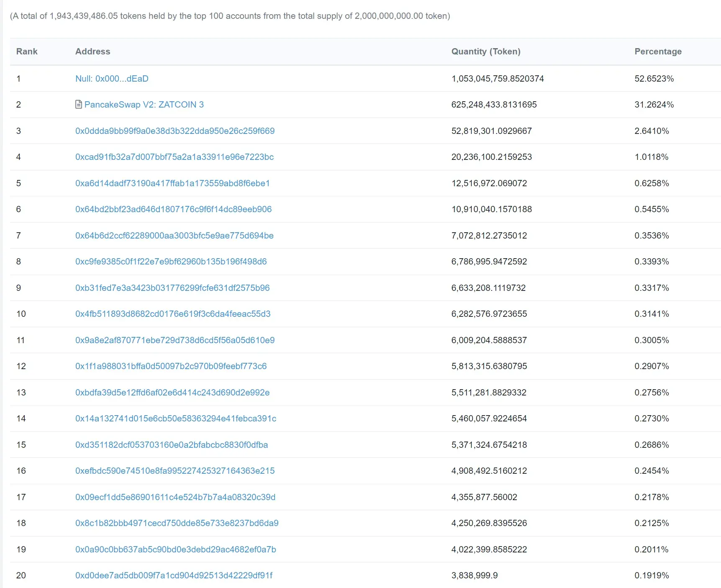Select the quantity 4,908,492.5160212
721x588 pixels.
tap(489, 471)
